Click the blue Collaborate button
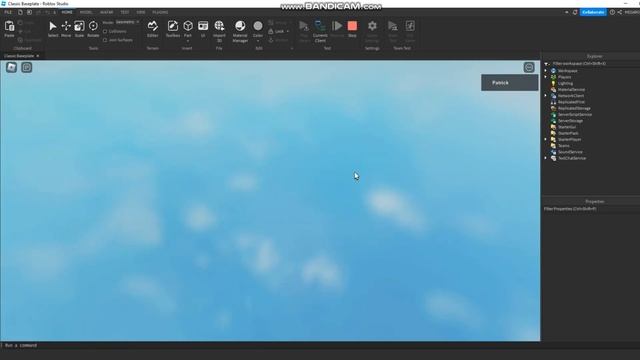 [x=593, y=12]
